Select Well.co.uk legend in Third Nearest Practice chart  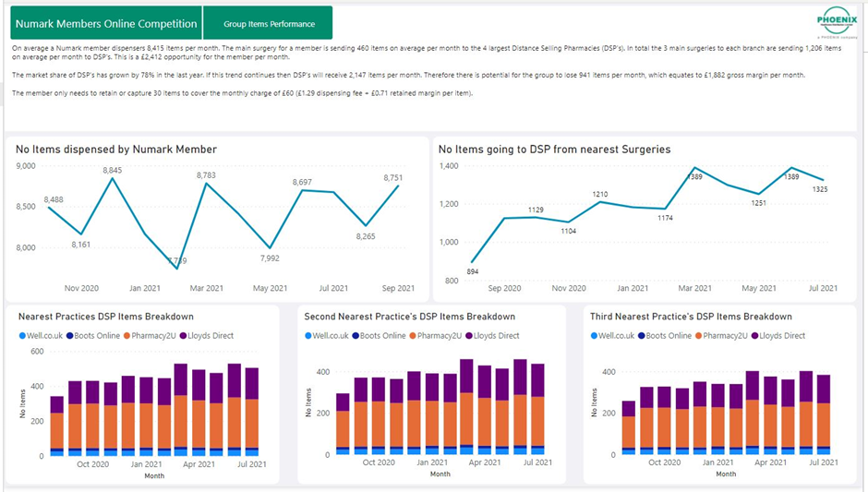(x=612, y=335)
